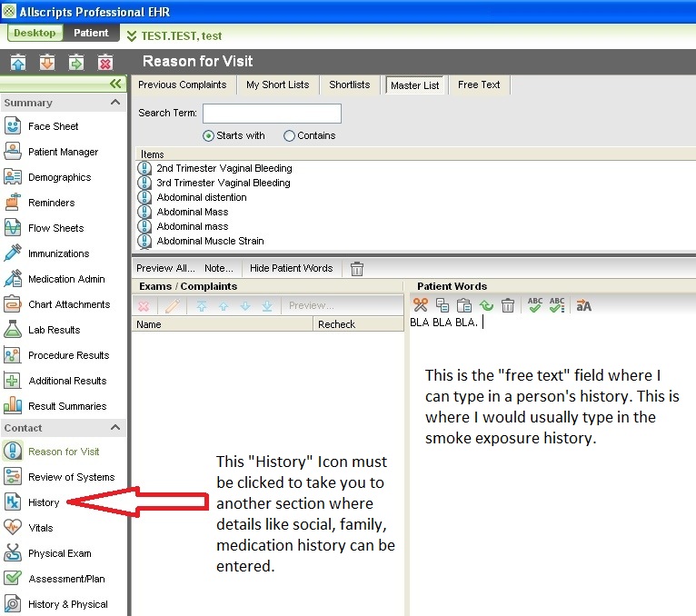Click the red X close-section toolbar icon
The height and width of the screenshot is (616, 696).
105,63
